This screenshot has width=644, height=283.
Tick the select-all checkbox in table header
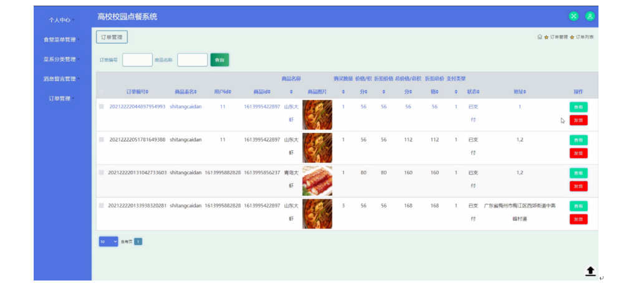coord(102,92)
